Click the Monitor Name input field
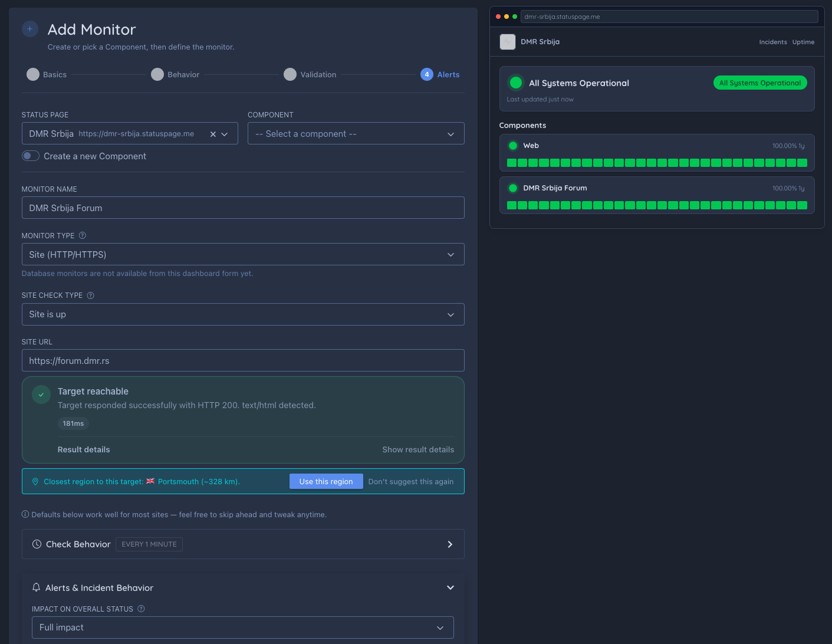The height and width of the screenshot is (644, 832). click(x=243, y=208)
